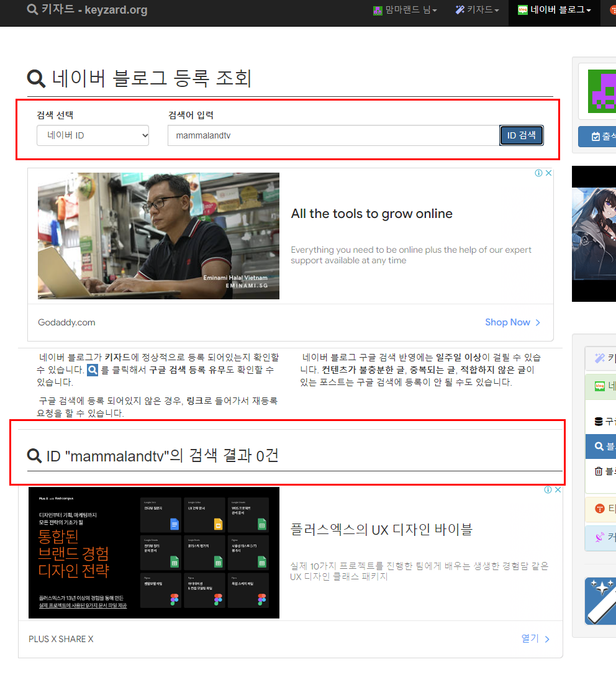The height and width of the screenshot is (680, 616).
Task: Click the green-purple pixel profile avatar in sidebar
Action: 602,91
